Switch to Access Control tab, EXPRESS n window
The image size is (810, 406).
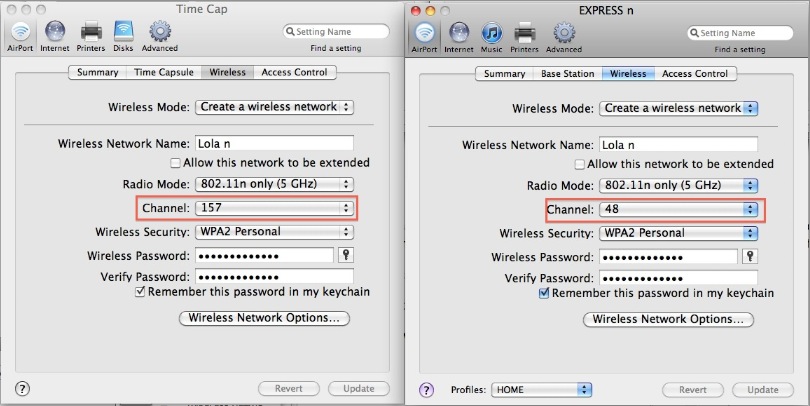click(x=695, y=74)
